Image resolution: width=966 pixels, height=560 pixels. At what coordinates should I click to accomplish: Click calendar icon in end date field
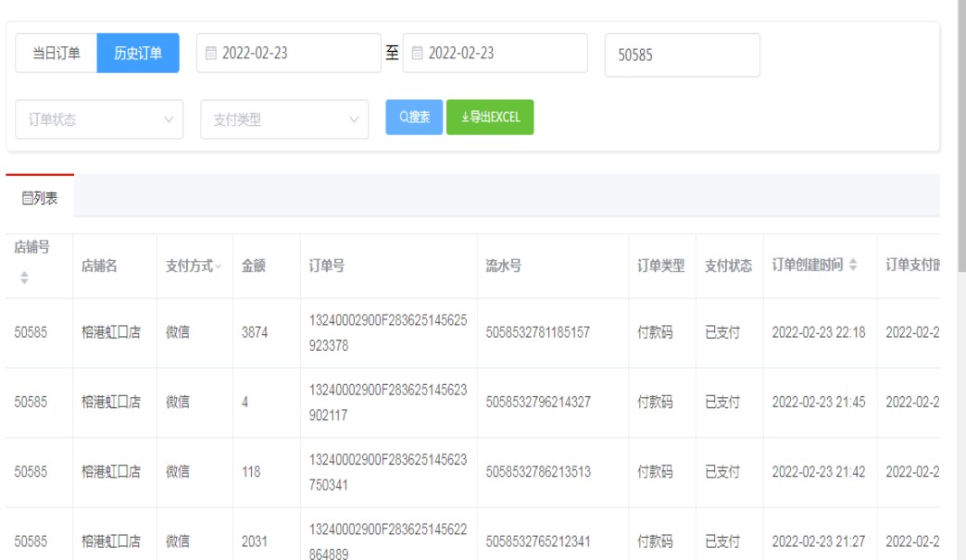coord(419,54)
